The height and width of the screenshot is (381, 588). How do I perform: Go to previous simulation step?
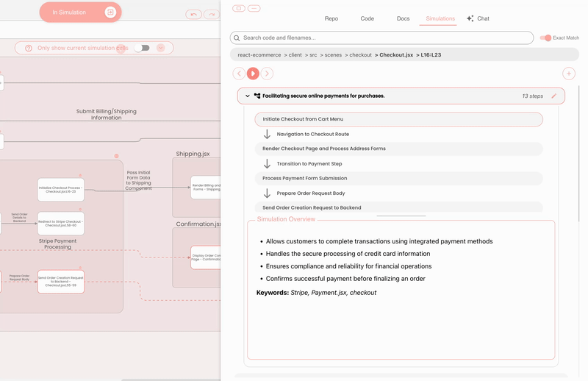tap(239, 74)
